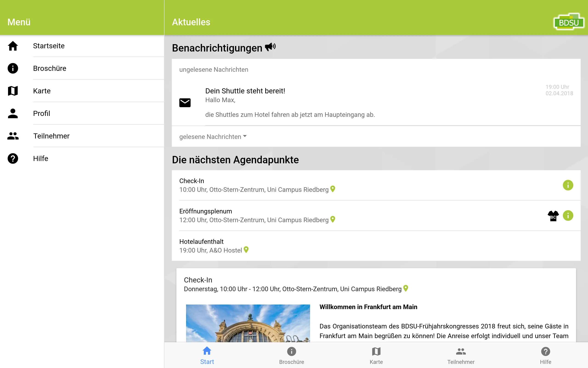Click the BC t-shirt dress code icon

[553, 216]
